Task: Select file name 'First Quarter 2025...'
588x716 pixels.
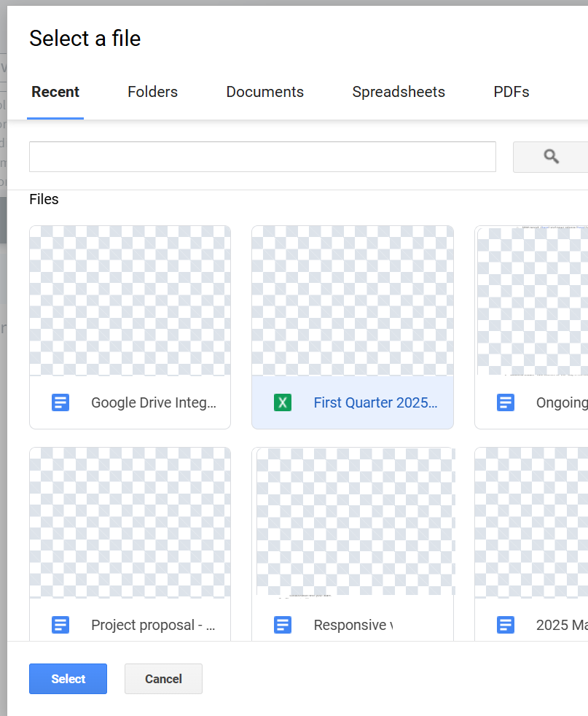Action: pyautogui.click(x=375, y=402)
